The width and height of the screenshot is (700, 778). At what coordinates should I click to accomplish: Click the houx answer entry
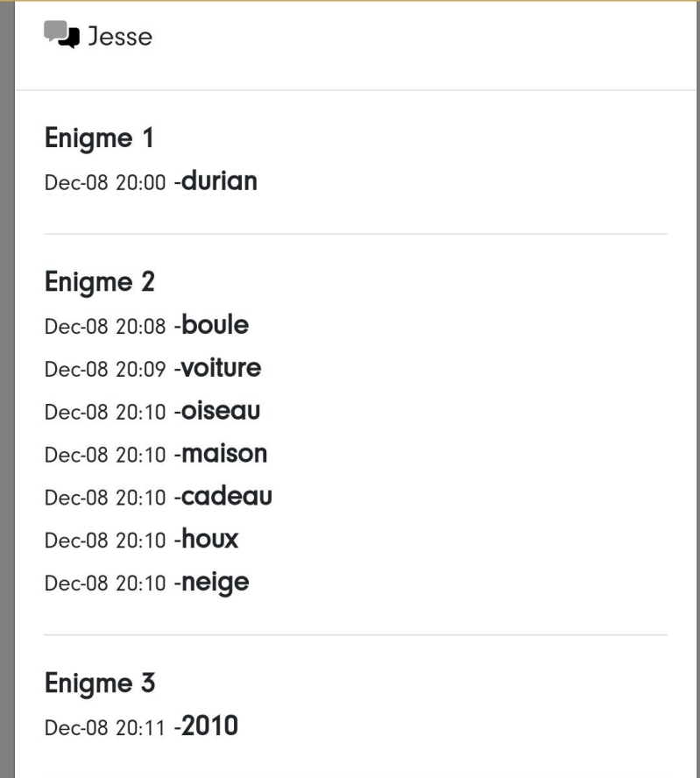click(209, 540)
